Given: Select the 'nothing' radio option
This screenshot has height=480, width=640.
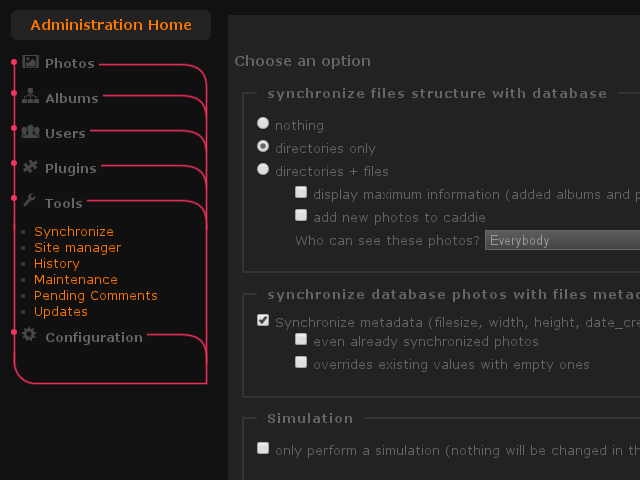Looking at the screenshot, I should click(x=263, y=124).
